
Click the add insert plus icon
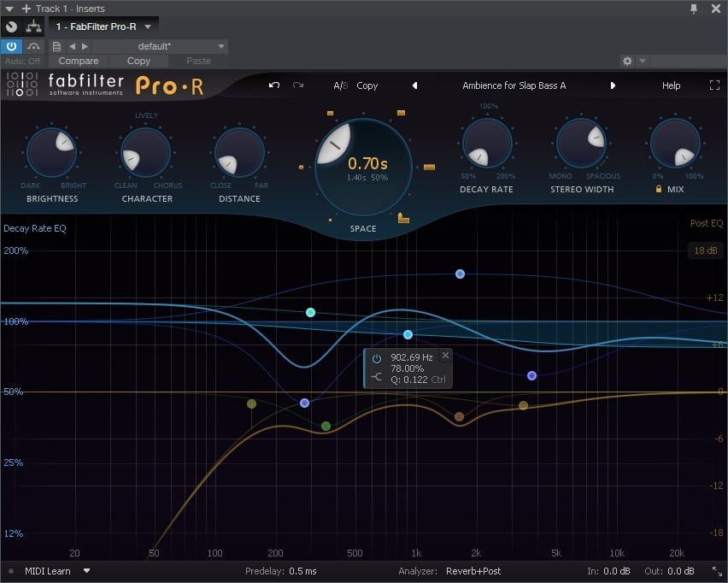click(x=26, y=9)
